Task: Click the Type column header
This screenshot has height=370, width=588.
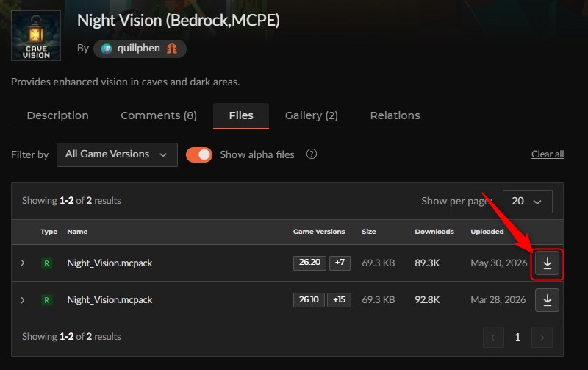Action: [49, 232]
